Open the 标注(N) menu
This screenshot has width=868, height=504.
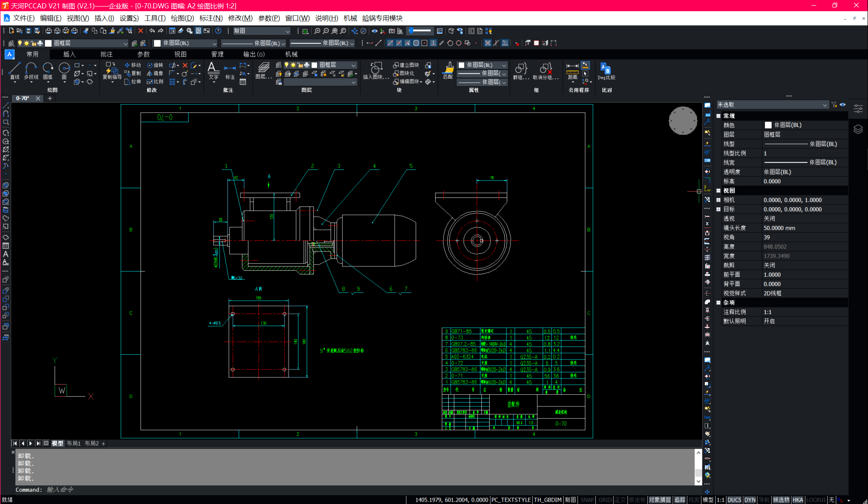tap(211, 18)
